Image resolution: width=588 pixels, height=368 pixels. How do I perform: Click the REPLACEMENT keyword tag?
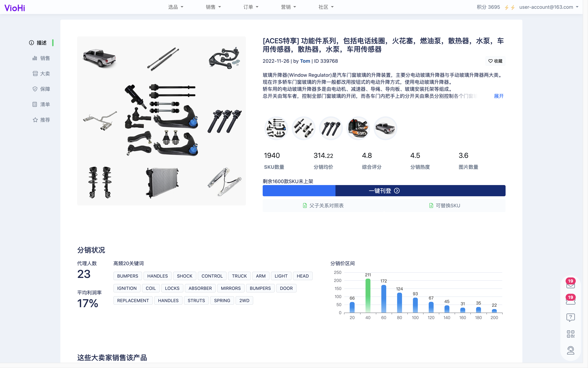point(133,301)
